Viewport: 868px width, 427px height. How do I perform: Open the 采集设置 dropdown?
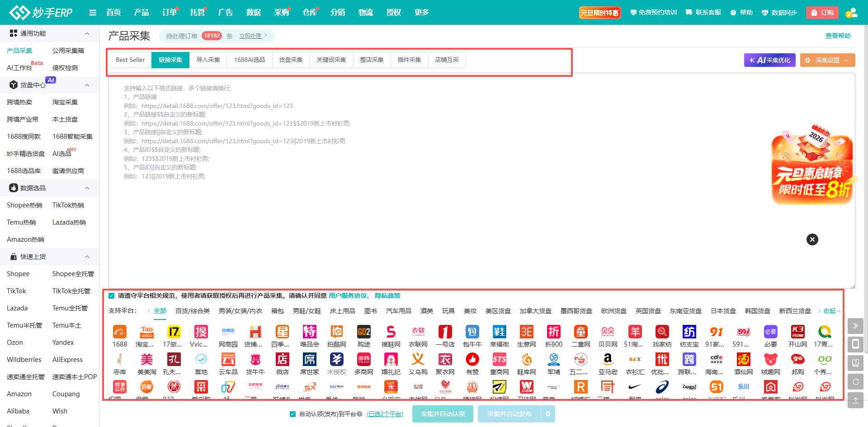(827, 60)
